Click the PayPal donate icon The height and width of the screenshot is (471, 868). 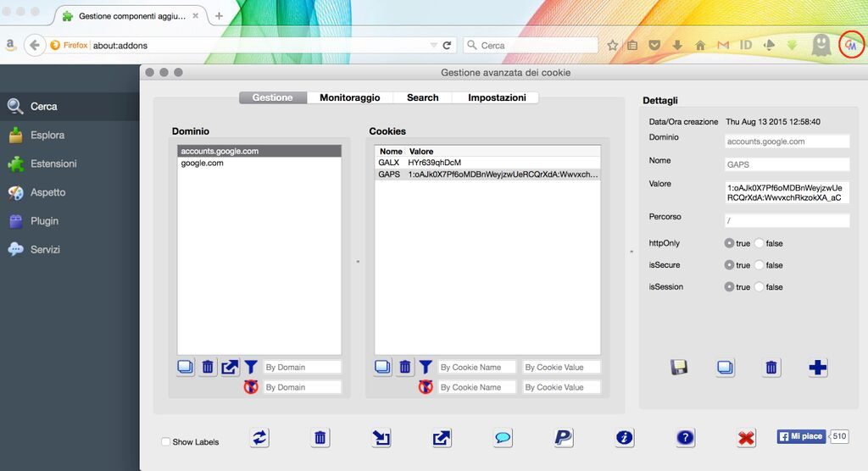[563, 437]
